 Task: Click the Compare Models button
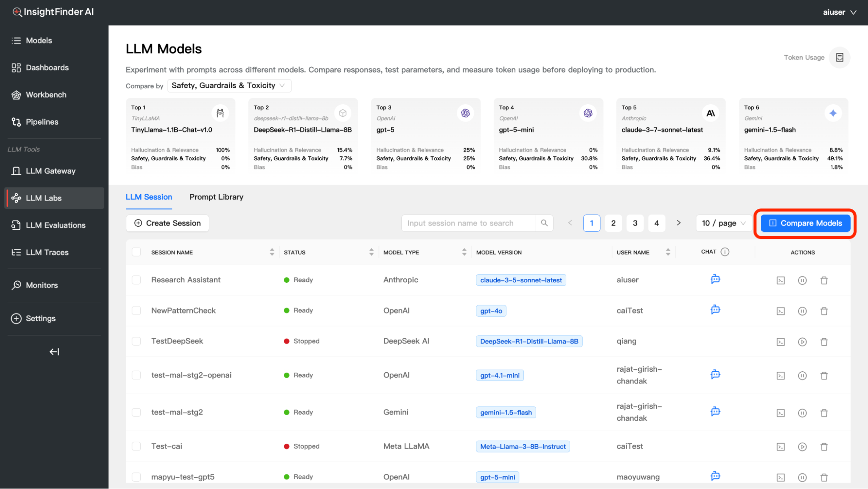click(805, 223)
